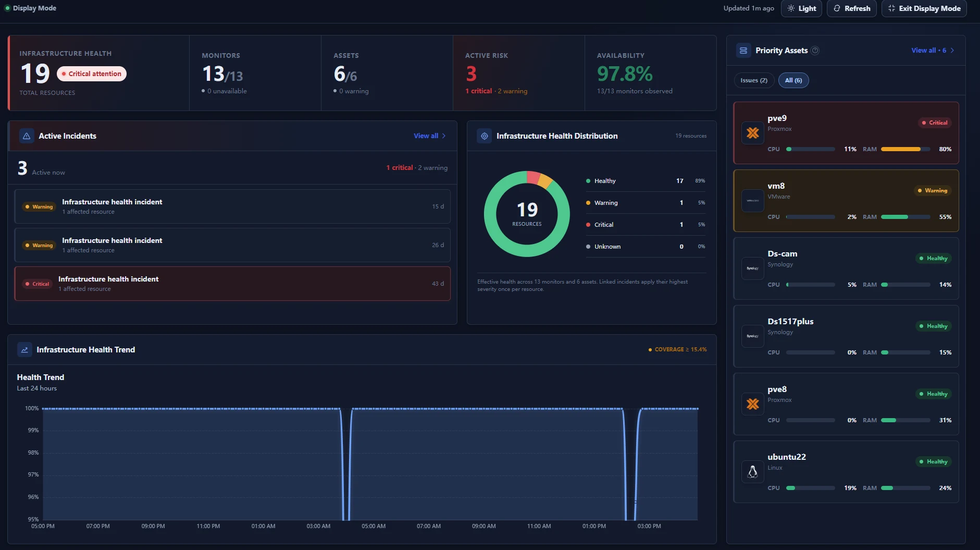Click the Healthy badge on Ds-cam card
This screenshot has width=980, height=550.
point(934,259)
